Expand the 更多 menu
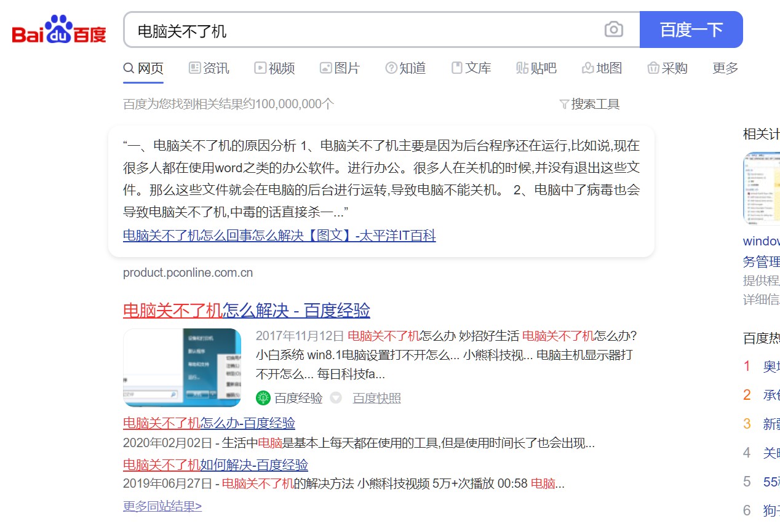Viewport: 780px width, 532px height. coord(725,68)
